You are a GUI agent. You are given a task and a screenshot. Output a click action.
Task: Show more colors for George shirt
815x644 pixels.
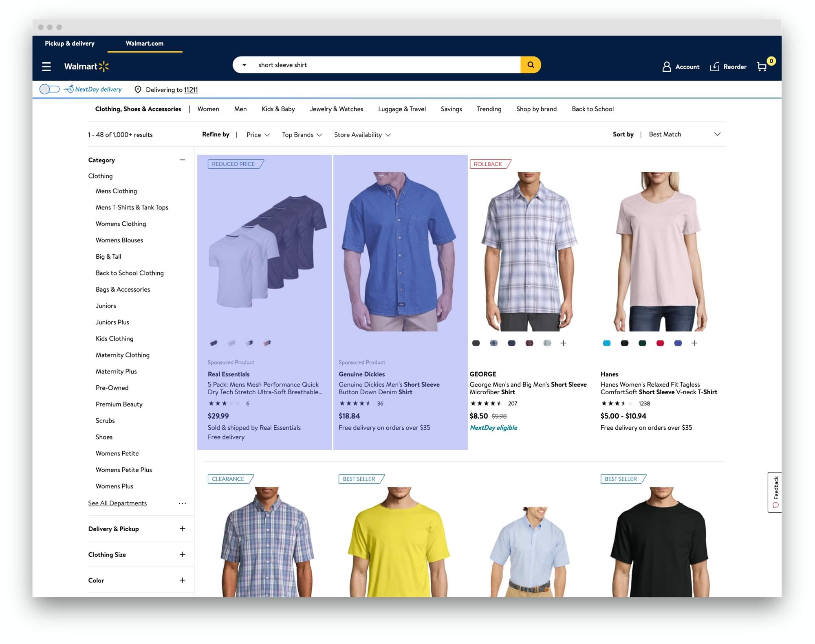564,343
